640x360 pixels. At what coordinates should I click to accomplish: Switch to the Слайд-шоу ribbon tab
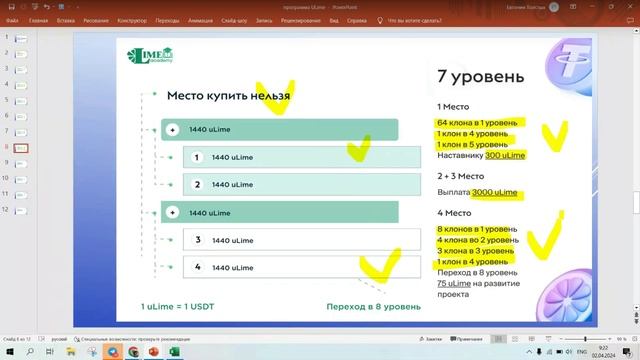tap(234, 20)
